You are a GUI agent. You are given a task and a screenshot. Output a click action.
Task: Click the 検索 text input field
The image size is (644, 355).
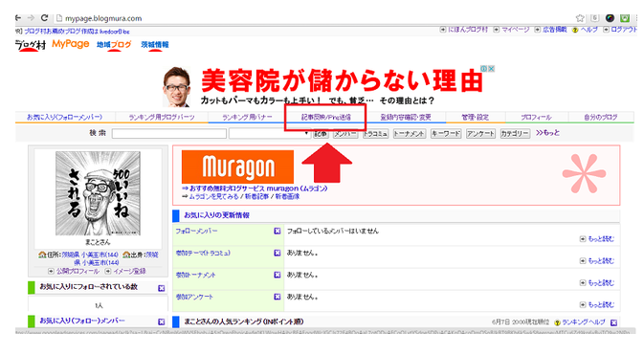coord(168,134)
